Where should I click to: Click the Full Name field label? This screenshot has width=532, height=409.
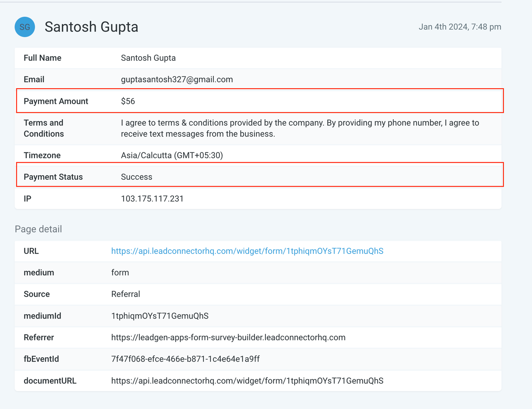coord(43,58)
